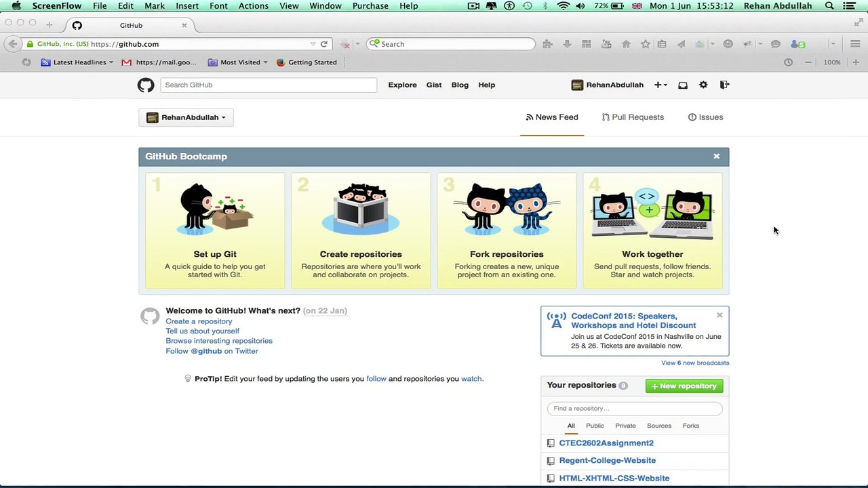
Task: Click the sign out icon
Action: click(724, 85)
